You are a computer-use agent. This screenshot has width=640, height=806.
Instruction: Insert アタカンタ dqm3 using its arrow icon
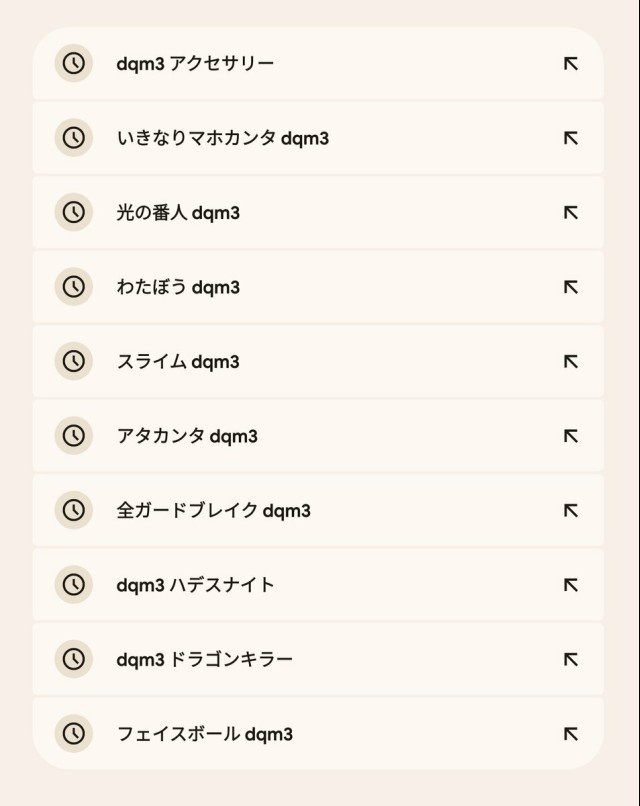(571, 436)
